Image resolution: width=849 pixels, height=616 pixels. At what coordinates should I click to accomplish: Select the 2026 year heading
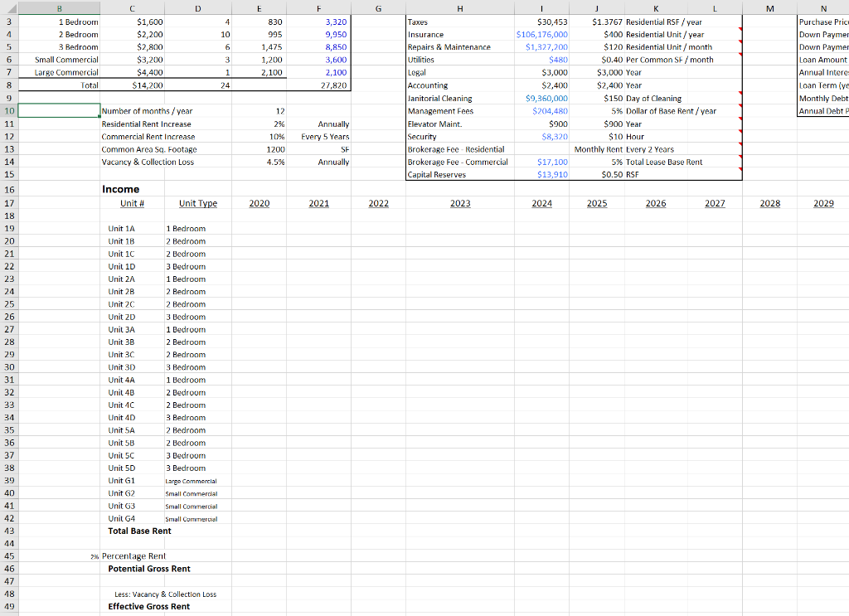(656, 203)
